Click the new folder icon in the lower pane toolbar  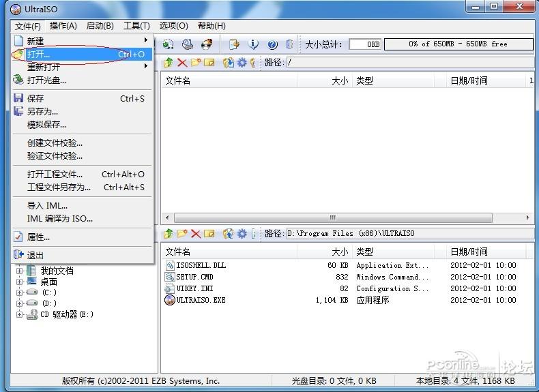[x=182, y=233]
